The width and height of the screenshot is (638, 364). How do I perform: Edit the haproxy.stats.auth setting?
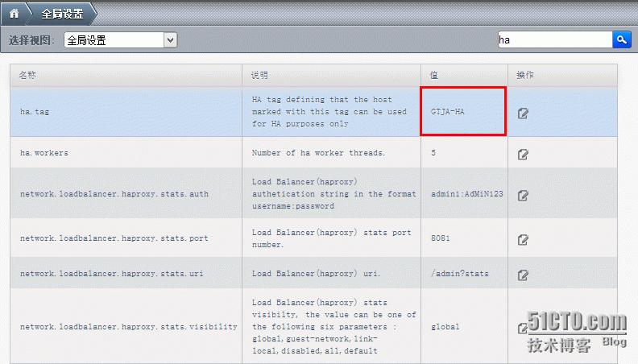523,195
